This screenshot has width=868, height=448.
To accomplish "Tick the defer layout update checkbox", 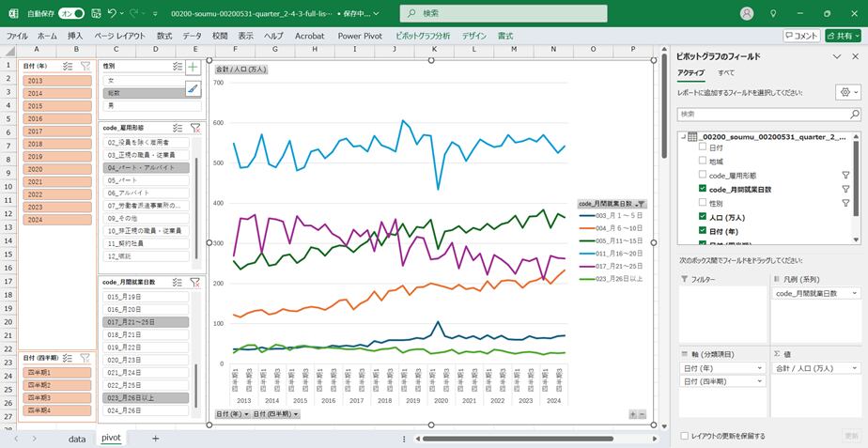I will point(683,436).
